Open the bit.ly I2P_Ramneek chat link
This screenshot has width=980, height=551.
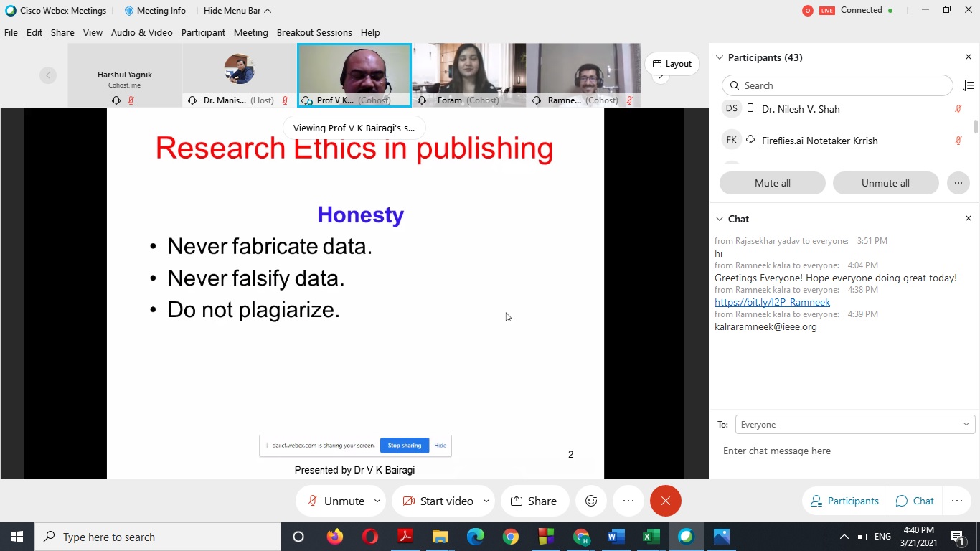[772, 302]
